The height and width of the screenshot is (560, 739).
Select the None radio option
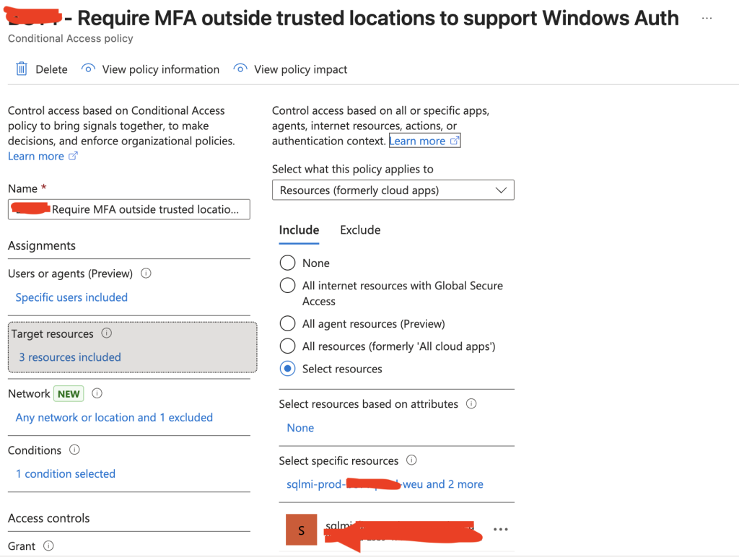(x=287, y=263)
